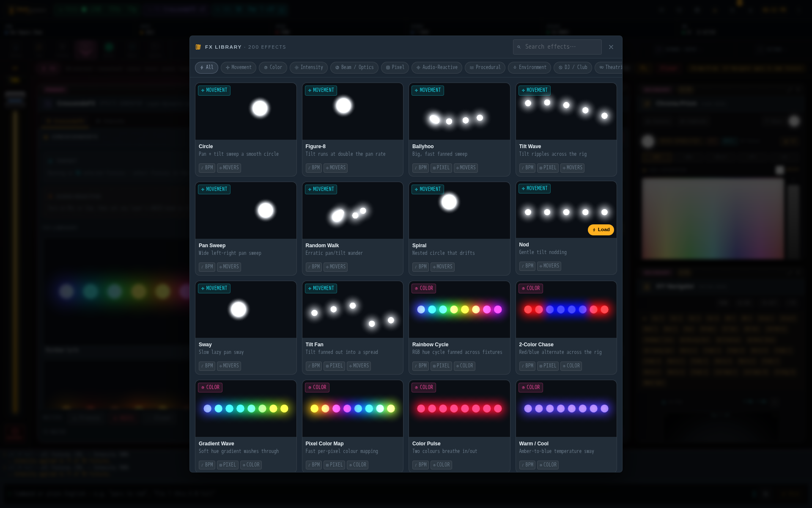Select the Procedural filter chip
812x508 pixels.
click(x=485, y=68)
